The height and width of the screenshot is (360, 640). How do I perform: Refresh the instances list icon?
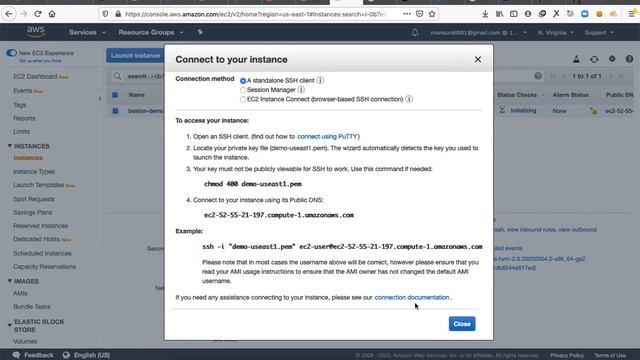tap(594, 59)
